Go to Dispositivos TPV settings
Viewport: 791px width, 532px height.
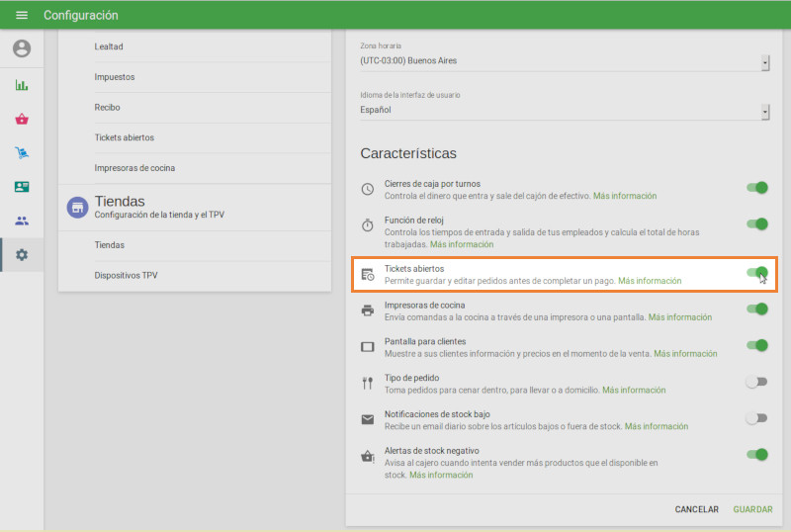(126, 275)
